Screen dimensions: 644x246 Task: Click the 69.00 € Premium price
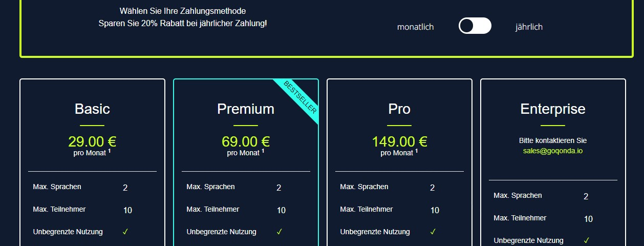pos(246,141)
